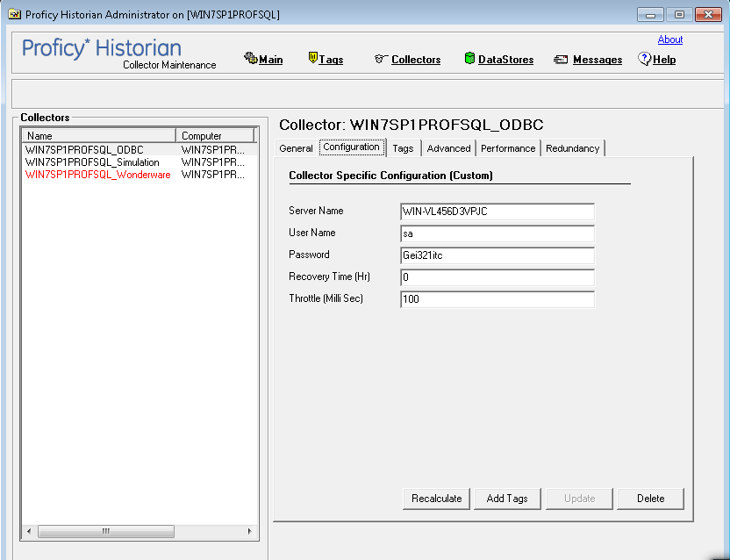The image size is (730, 560).
Task: Focus the Server Name field
Action: (497, 212)
